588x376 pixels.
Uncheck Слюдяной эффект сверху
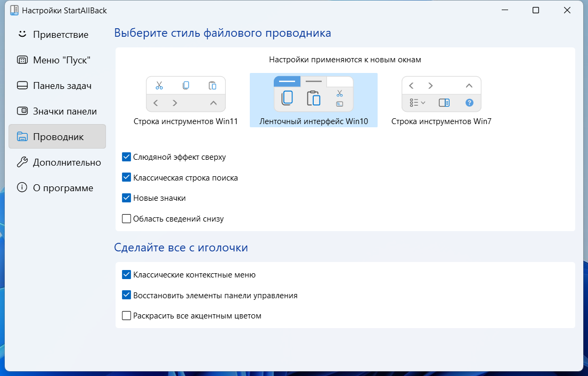coord(126,157)
